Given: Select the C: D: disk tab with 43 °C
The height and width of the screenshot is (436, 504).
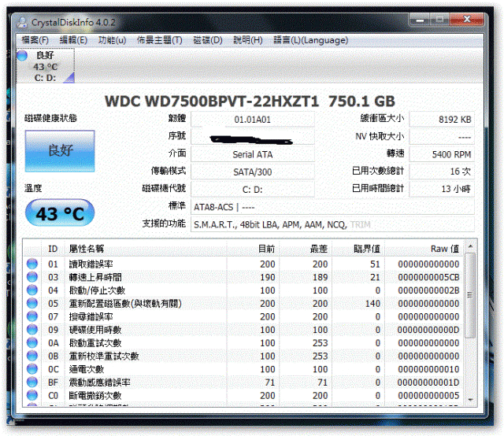Looking at the screenshot, I should pos(46,66).
